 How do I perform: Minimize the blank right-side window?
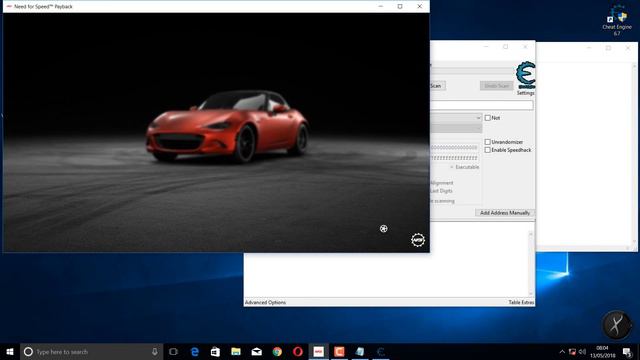tap(589, 48)
